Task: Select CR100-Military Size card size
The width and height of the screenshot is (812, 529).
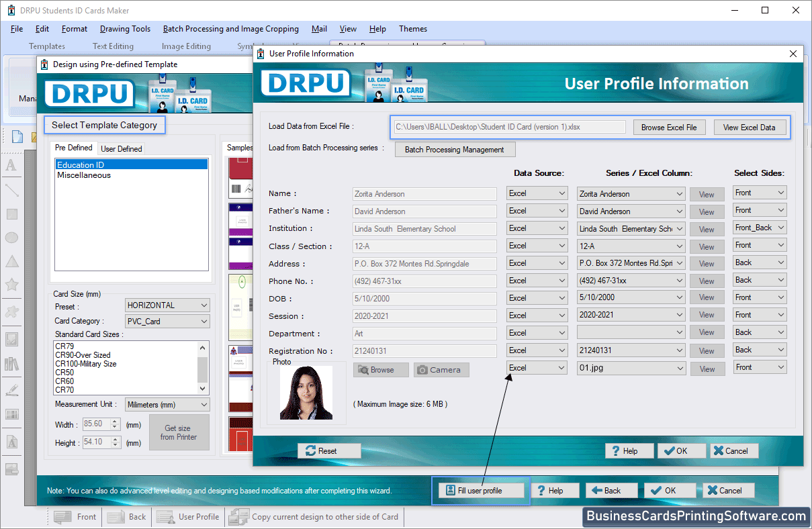Action: pyautogui.click(x=86, y=364)
